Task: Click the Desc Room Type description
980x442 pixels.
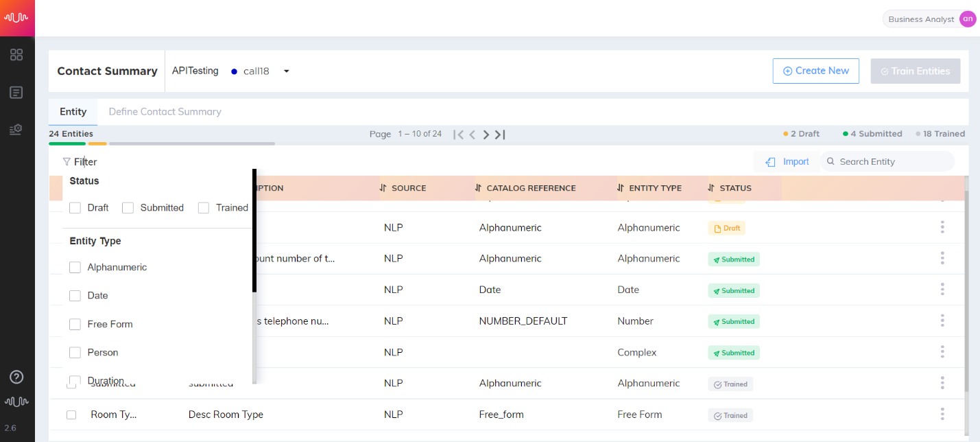Action: point(226,415)
